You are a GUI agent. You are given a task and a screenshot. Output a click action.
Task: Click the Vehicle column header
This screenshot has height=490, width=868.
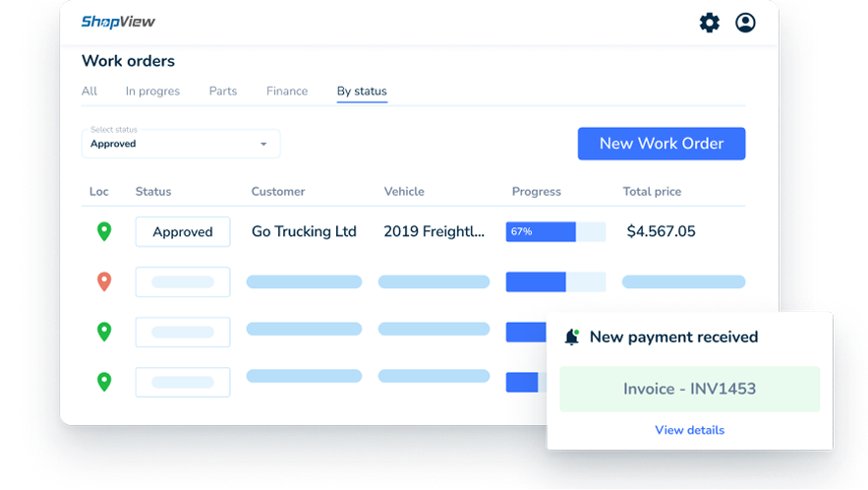(404, 191)
